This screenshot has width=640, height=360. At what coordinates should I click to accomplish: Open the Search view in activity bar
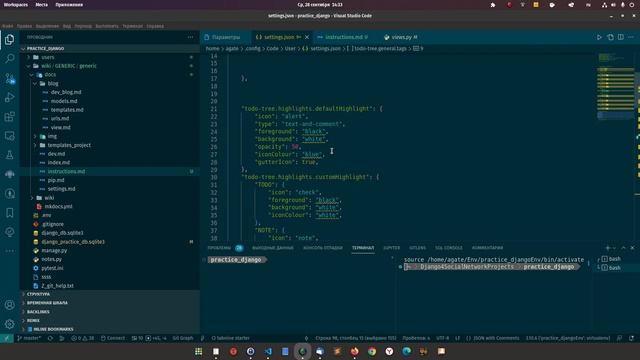pos(9,59)
